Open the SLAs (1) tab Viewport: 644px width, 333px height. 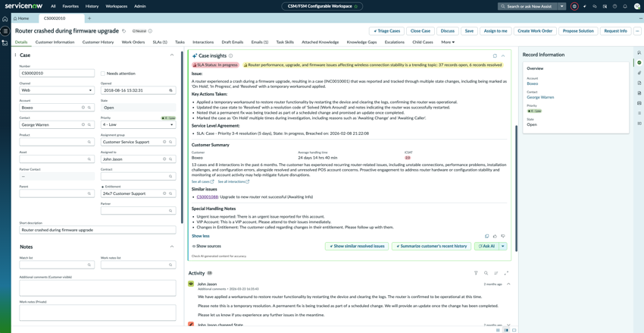(160, 42)
